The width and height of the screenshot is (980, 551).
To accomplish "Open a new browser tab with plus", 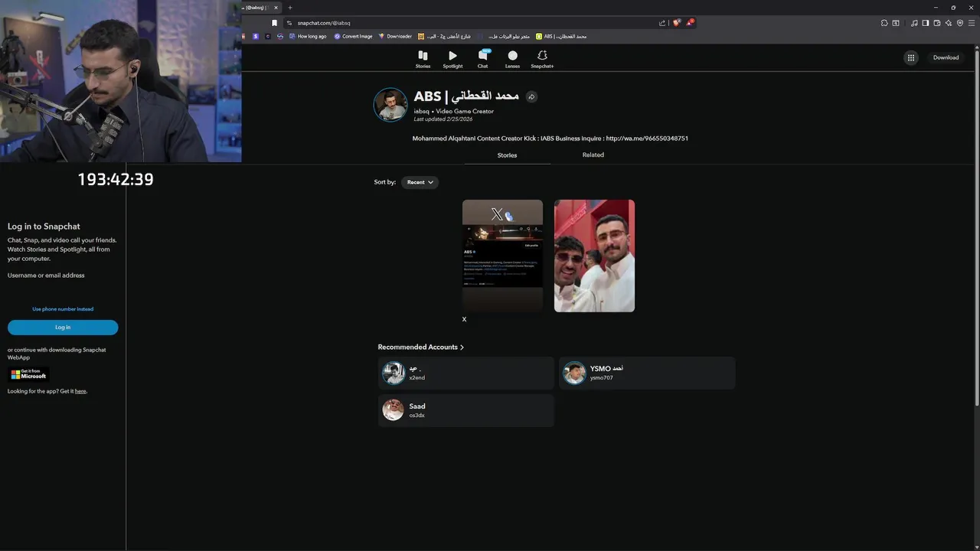I will pos(290,8).
